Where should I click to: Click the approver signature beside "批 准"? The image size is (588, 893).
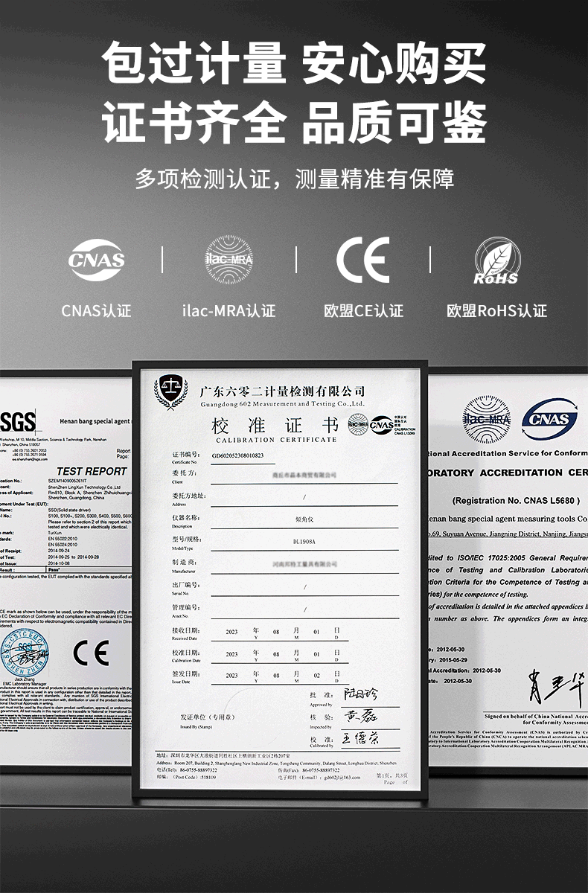click(x=361, y=694)
